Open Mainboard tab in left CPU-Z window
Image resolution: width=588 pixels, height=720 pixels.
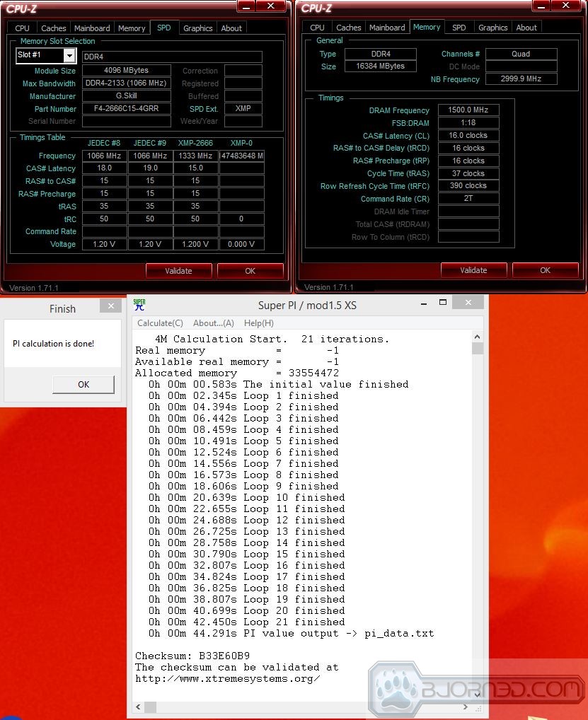[92, 28]
